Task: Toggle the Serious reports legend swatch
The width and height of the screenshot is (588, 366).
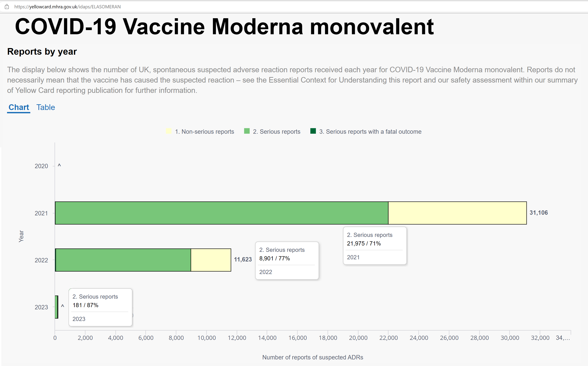Action: pyautogui.click(x=247, y=131)
